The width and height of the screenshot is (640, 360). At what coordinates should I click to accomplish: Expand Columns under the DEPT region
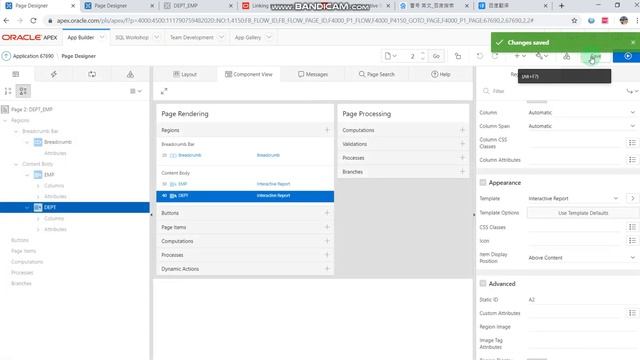pos(38,219)
